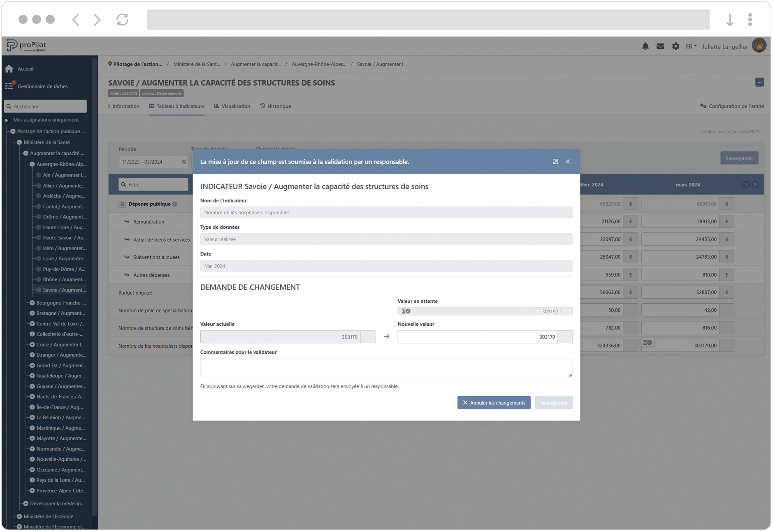Expand the Bourgogne-Franche tree node

pos(32,303)
